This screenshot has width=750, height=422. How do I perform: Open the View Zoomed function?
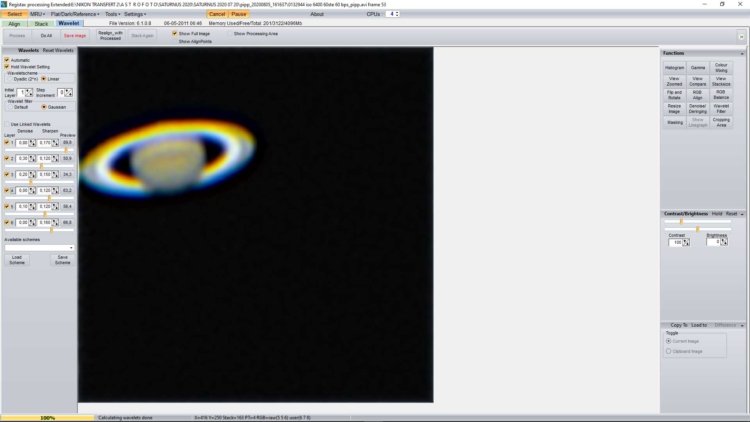[x=674, y=81]
